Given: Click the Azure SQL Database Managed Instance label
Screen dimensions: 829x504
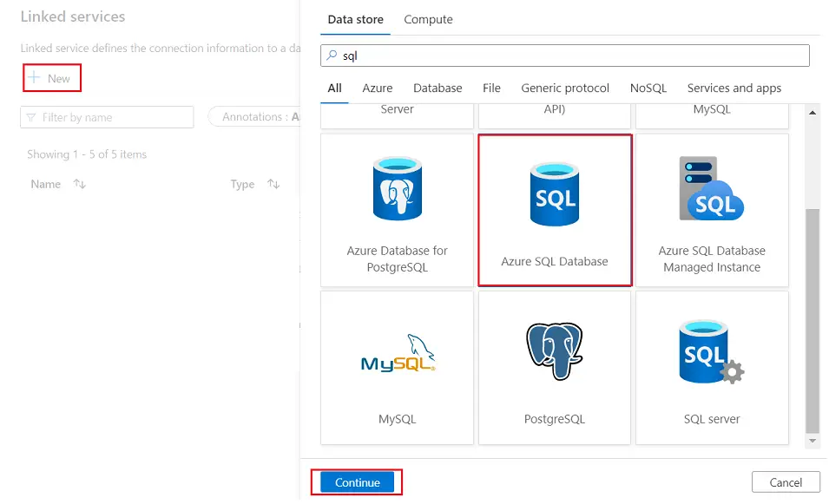Looking at the screenshot, I should pyautogui.click(x=712, y=259).
